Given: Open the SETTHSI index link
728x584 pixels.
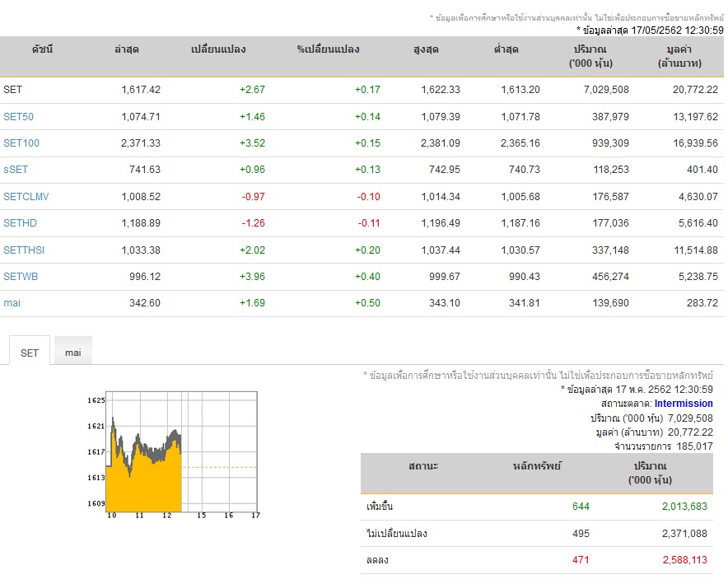Looking at the screenshot, I should (x=24, y=250).
